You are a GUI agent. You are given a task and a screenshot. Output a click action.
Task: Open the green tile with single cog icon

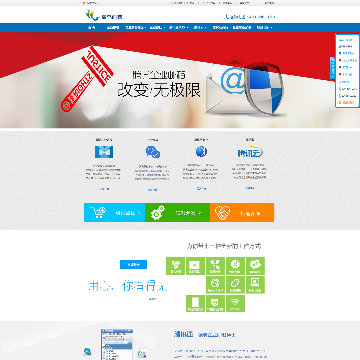tap(255, 266)
